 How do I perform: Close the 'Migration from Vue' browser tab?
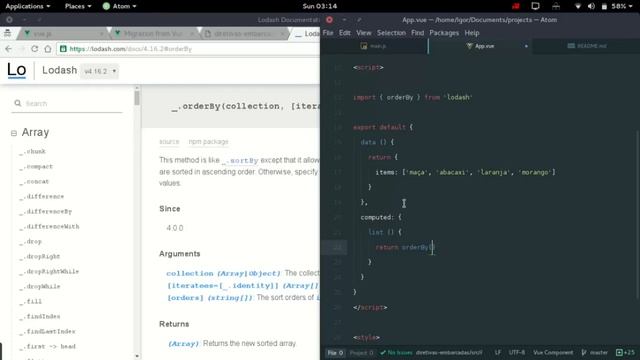[x=192, y=34]
